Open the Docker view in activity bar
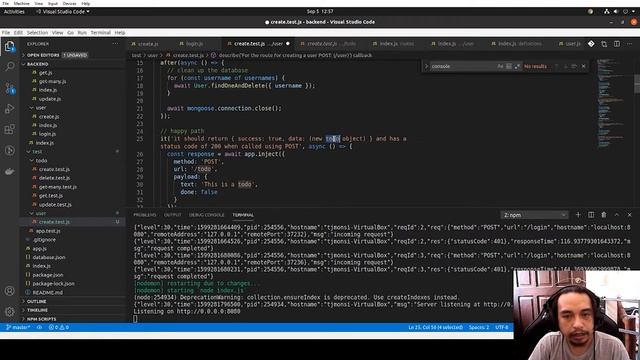 pos(10,171)
